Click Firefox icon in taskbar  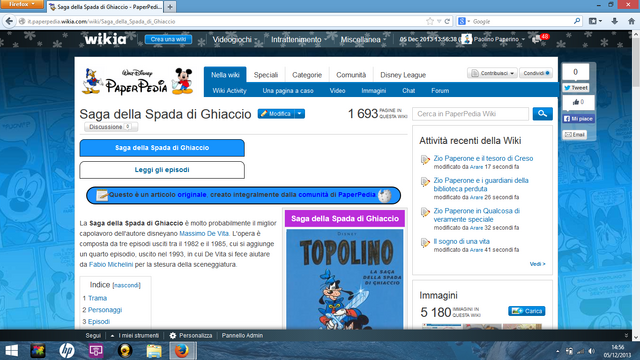pos(182,351)
